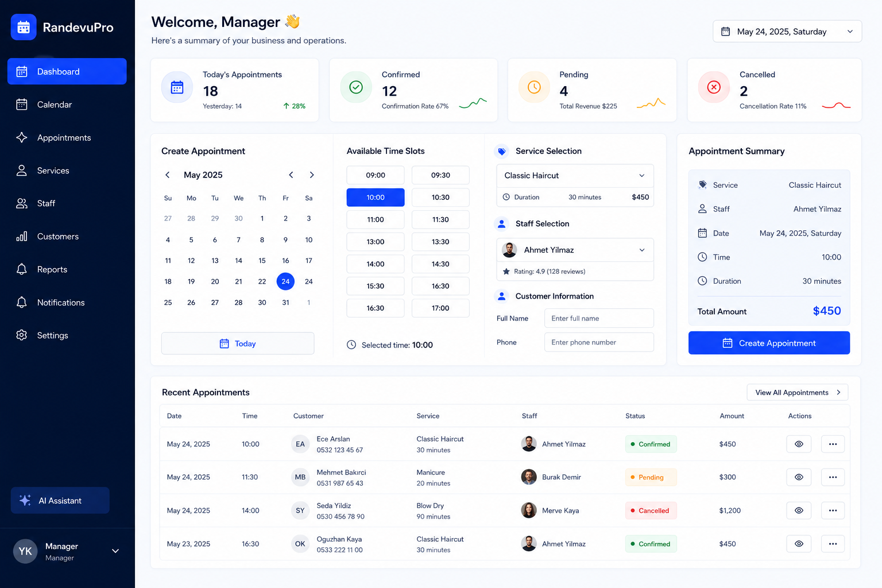
Task: Click the RandevuPro logo icon
Action: 24,27
